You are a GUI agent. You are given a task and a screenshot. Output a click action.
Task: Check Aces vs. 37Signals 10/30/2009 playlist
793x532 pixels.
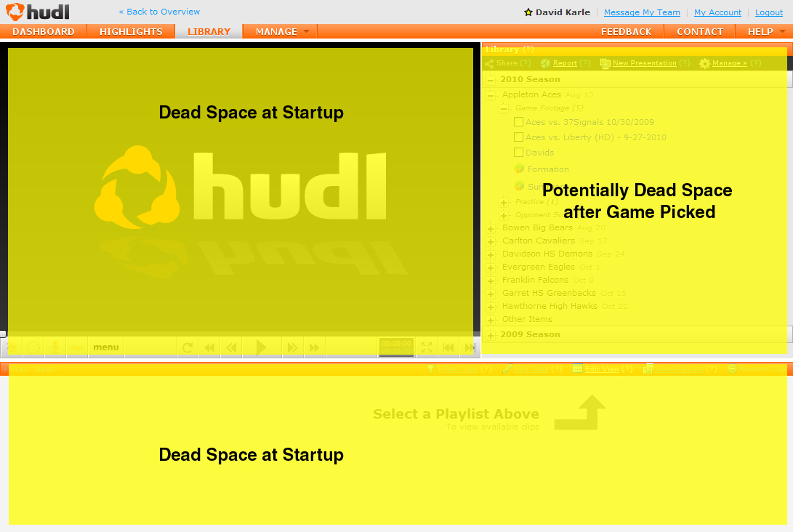point(518,122)
